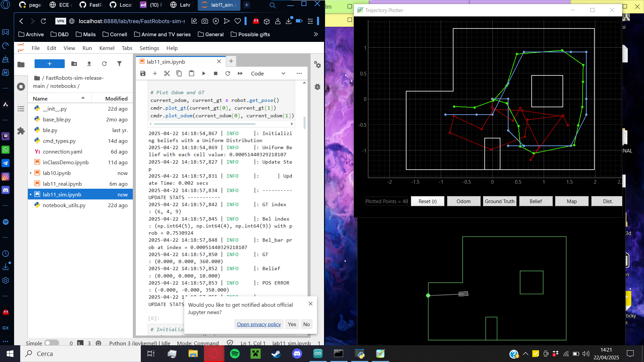This screenshot has height=362, width=644.
Task: Add a new tab next to lab11_sim.ipynb
Action: coord(231,61)
